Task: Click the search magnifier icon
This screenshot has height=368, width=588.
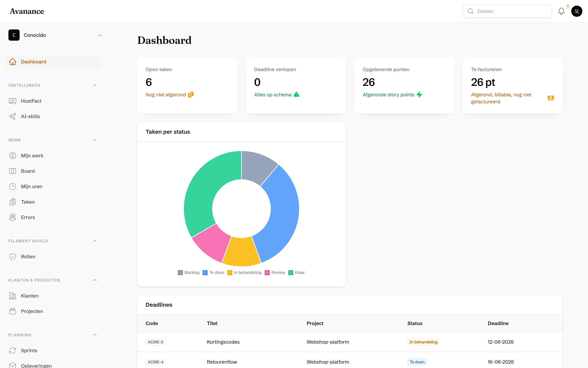Action: [470, 11]
